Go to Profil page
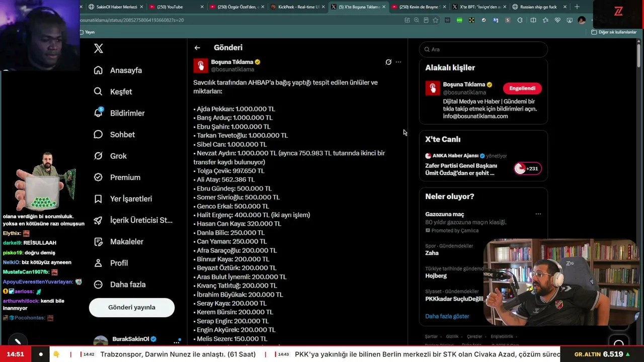This screenshot has width=644, height=362. [111, 263]
